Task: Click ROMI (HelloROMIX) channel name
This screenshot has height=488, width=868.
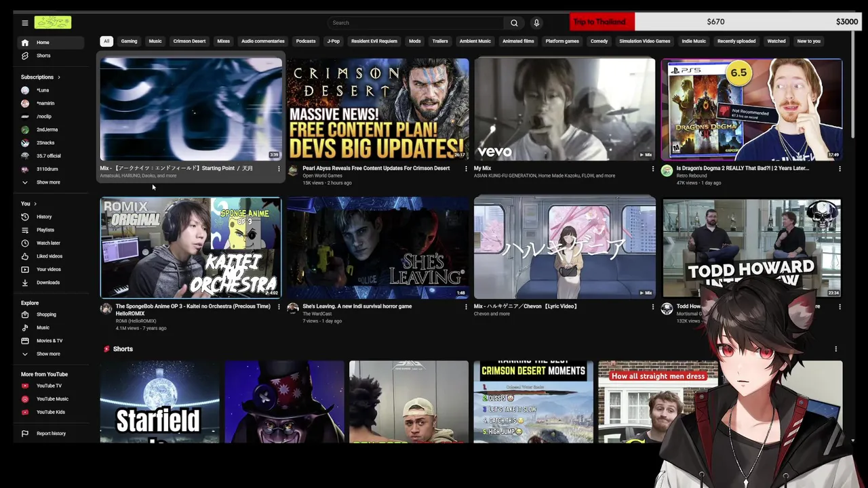Action: click(x=136, y=321)
